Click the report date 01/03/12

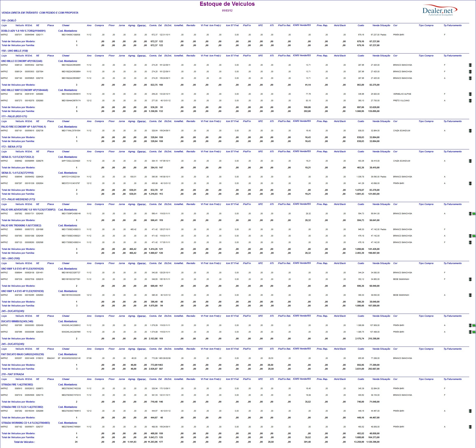pyautogui.click(x=227, y=10)
